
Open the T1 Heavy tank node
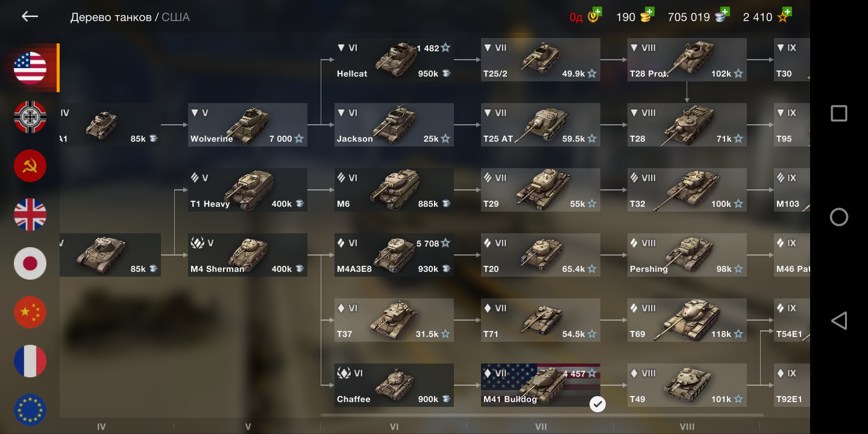(248, 190)
